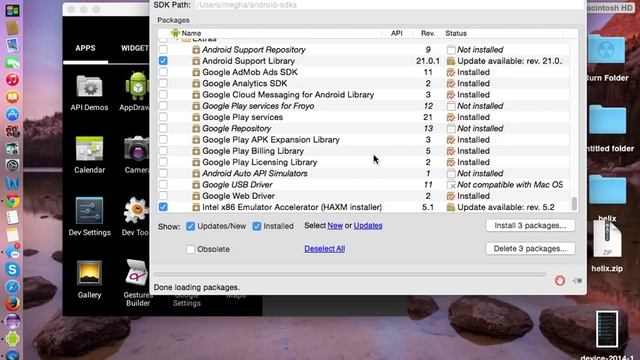The width and height of the screenshot is (640, 360).
Task: Open Gestures Builder app in emulator
Action: click(x=138, y=283)
